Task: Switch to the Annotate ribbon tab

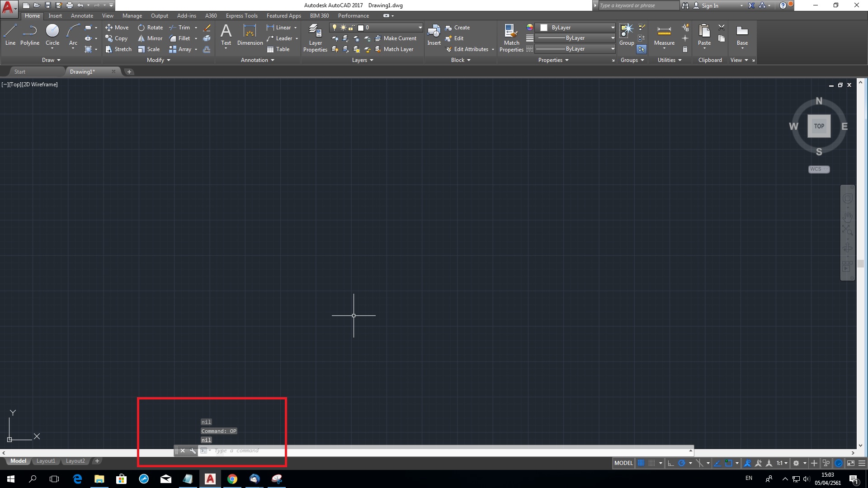Action: click(x=82, y=15)
